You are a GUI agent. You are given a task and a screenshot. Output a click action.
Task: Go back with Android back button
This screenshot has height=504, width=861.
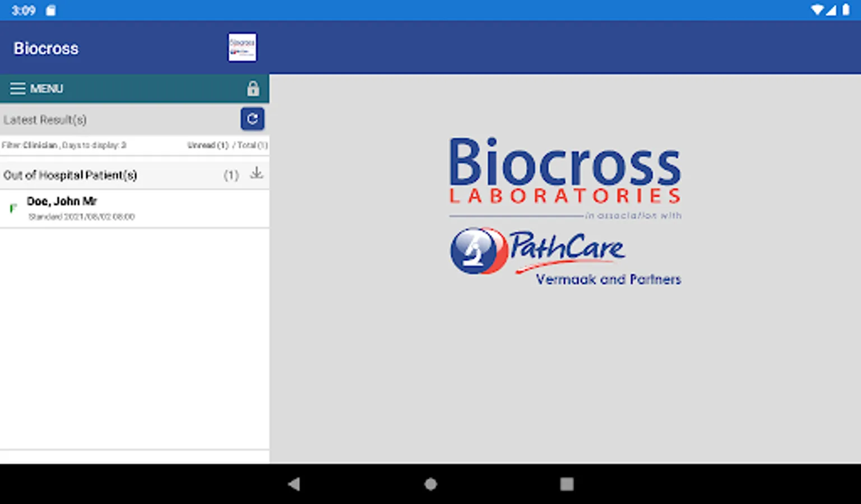[x=294, y=484]
